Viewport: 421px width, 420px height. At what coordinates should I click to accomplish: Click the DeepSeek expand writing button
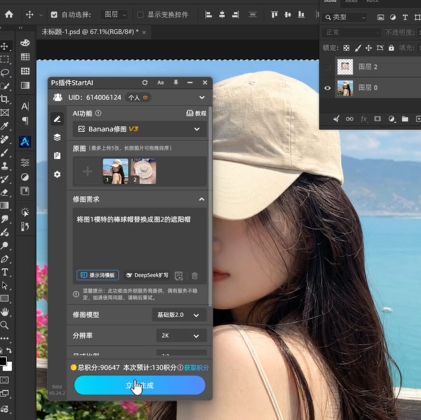point(147,275)
